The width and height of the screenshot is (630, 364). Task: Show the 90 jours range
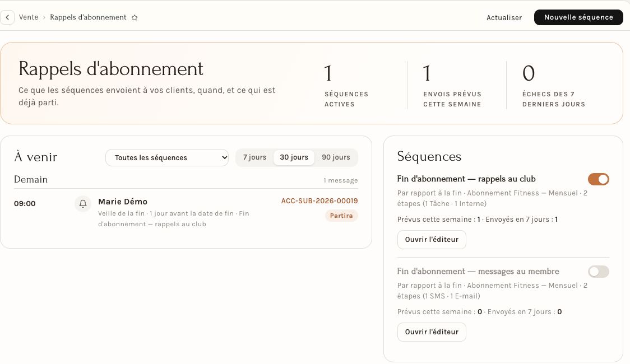pos(336,157)
